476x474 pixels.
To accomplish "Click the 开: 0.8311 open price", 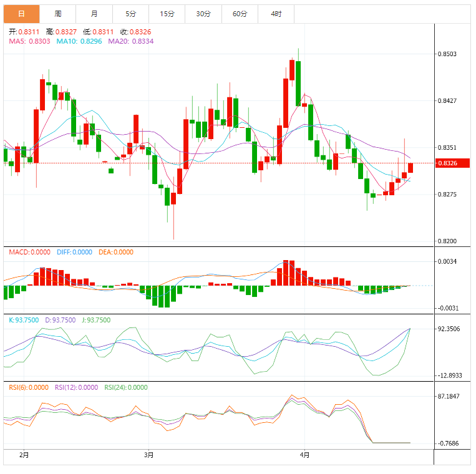I will click(24, 32).
